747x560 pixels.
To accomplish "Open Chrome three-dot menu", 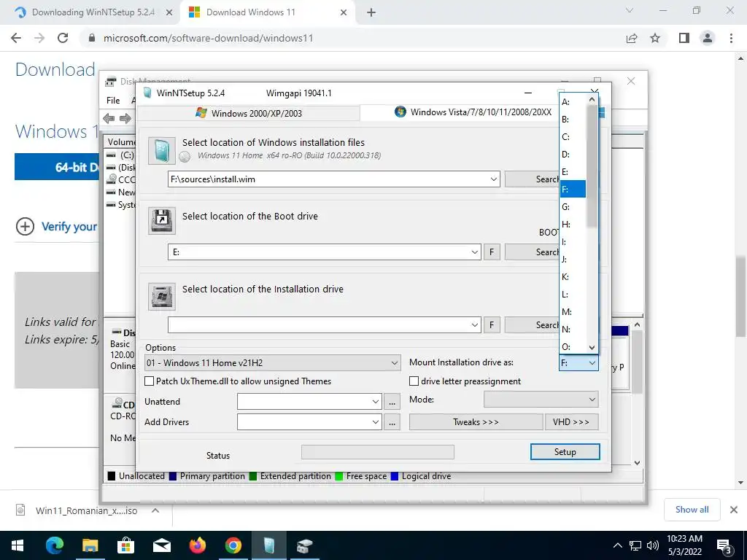I will 731,38.
